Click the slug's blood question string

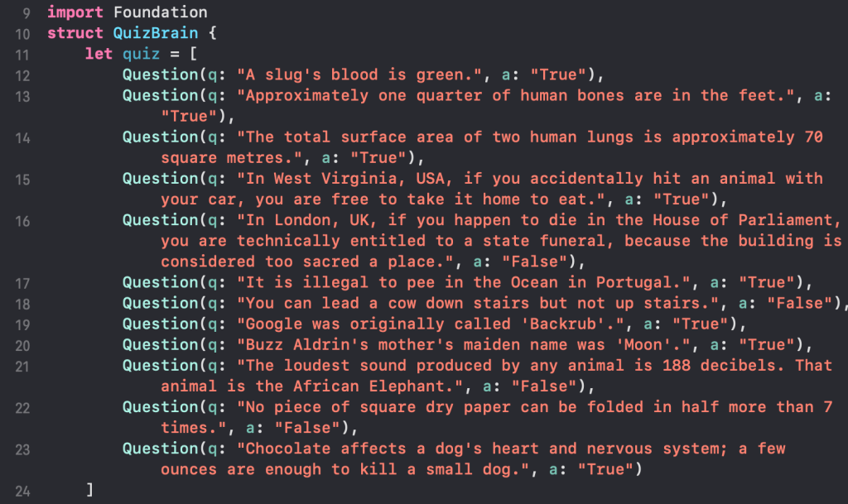[x=364, y=74]
